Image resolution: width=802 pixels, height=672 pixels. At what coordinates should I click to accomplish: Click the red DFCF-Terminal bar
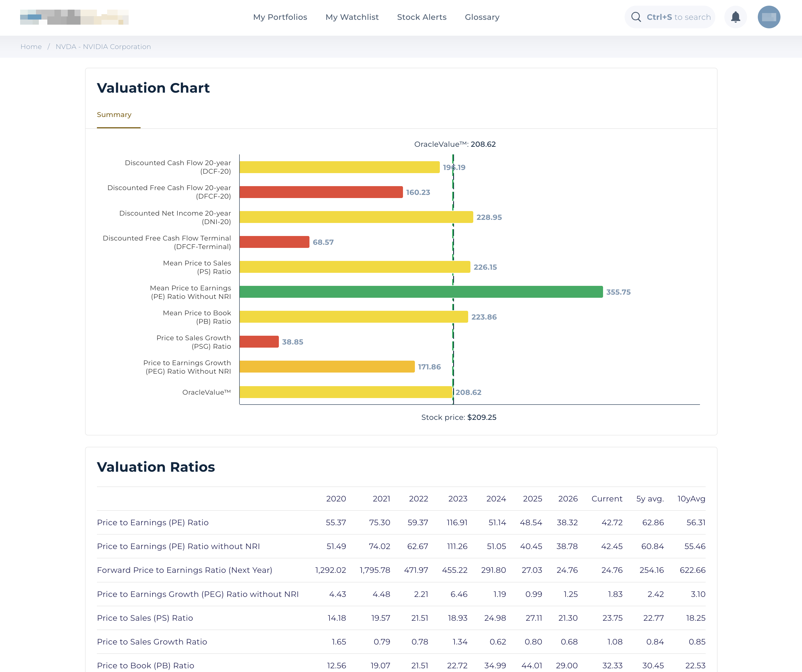(274, 242)
